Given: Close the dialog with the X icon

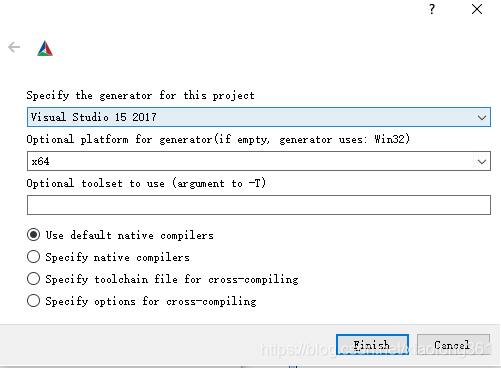Looking at the screenshot, I should click(477, 9).
